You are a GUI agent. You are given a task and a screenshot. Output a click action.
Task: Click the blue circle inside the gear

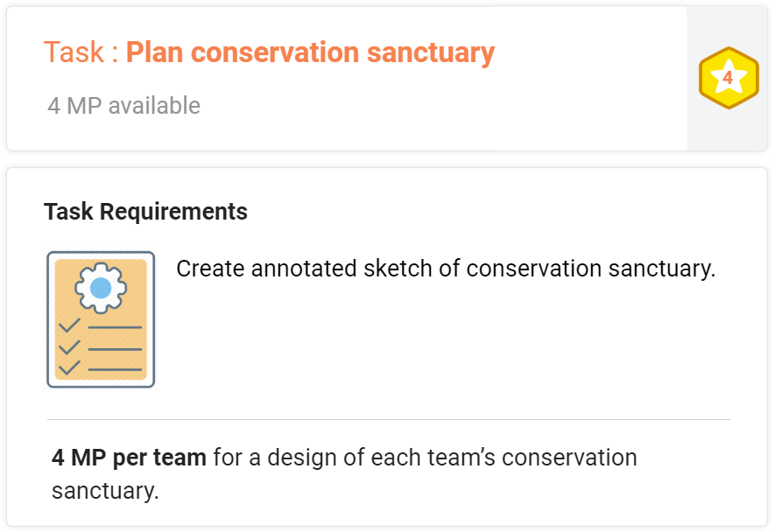101,288
